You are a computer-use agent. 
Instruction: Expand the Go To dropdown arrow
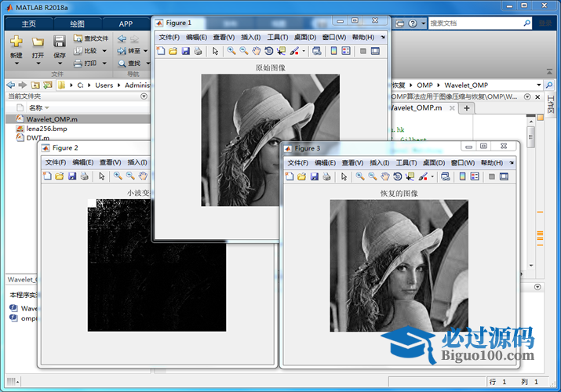pos(146,51)
